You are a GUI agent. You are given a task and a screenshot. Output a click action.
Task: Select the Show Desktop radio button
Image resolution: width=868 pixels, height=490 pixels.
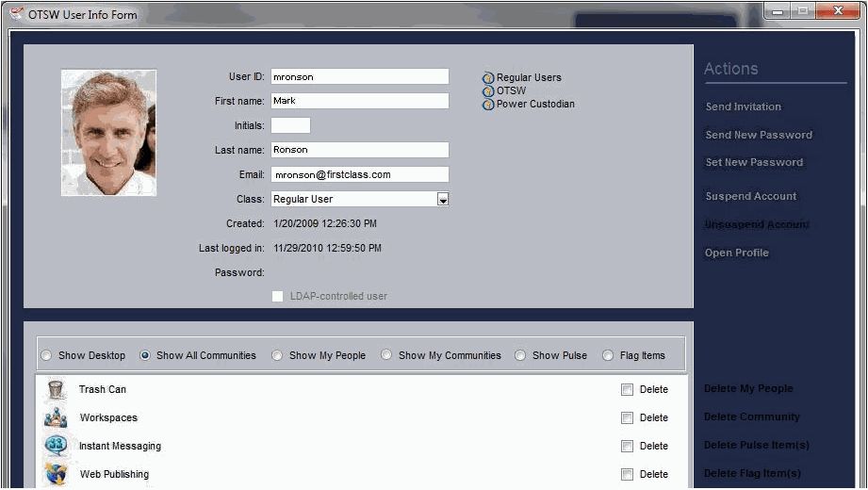pyautogui.click(x=46, y=356)
